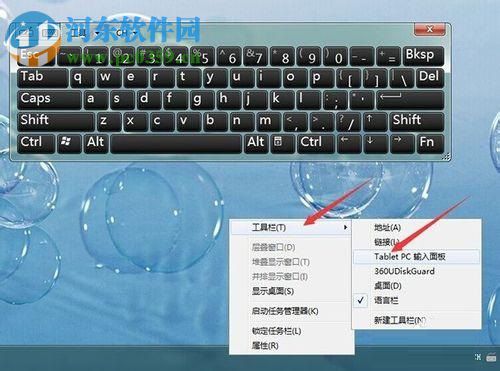This screenshot has height=371, width=500.
Task: Tap the down arrow key
Action: click(x=375, y=143)
